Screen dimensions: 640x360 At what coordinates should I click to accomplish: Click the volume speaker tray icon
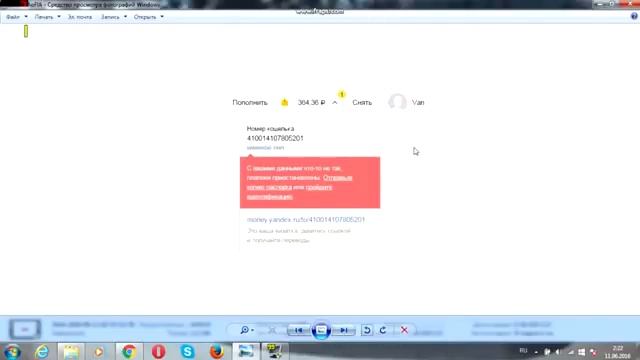click(x=558, y=352)
